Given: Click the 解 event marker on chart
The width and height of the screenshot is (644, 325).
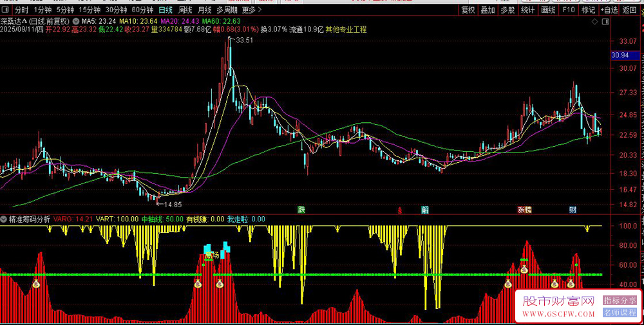Looking at the screenshot, I should [425, 210].
